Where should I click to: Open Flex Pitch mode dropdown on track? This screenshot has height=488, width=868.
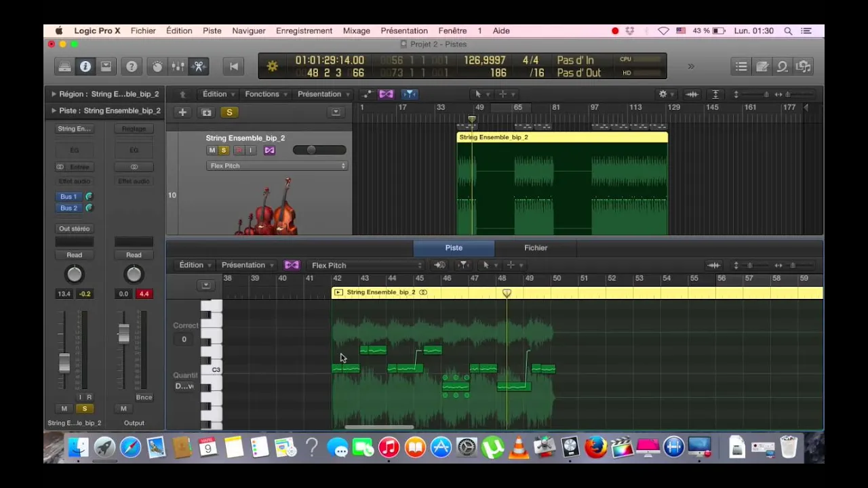(x=277, y=166)
